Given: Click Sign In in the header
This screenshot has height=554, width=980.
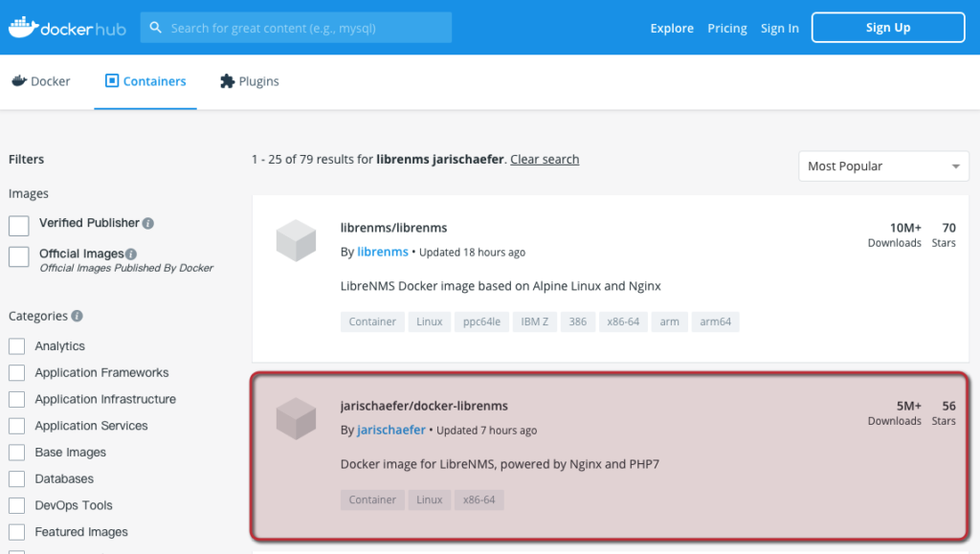Looking at the screenshot, I should tap(779, 28).
